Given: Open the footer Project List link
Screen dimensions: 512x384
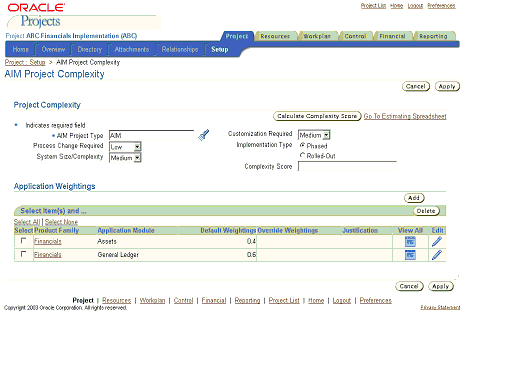Looking at the screenshot, I should pos(284,300).
